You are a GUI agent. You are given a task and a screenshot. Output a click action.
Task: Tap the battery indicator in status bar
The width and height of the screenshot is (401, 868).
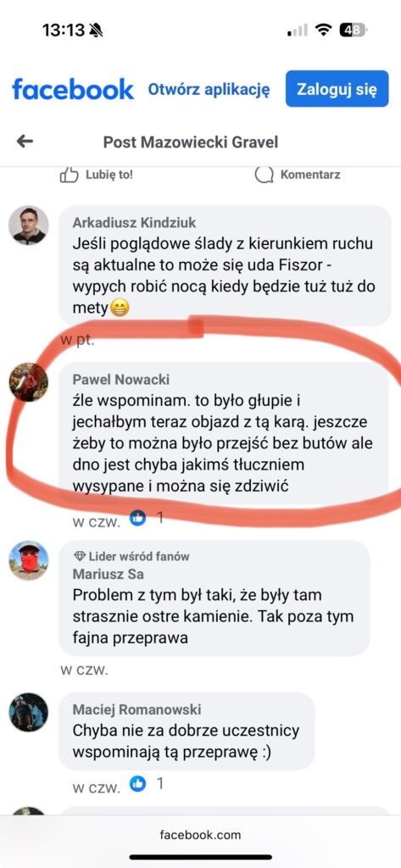pyautogui.click(x=354, y=30)
